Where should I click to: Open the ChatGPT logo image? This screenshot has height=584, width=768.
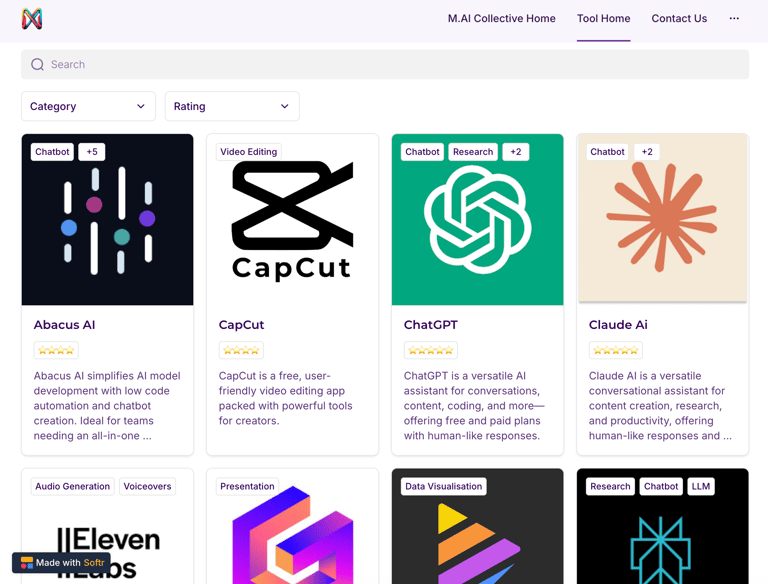click(x=478, y=219)
